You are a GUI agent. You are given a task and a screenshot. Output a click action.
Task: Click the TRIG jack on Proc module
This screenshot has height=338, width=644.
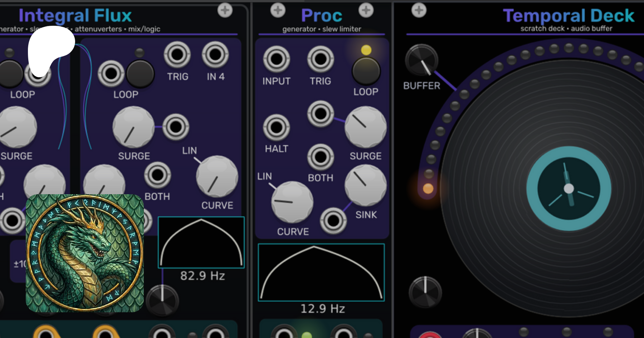(x=320, y=59)
